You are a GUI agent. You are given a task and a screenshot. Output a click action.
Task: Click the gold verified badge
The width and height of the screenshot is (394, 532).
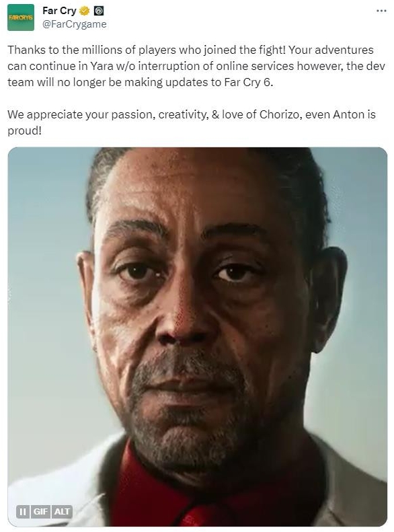pyautogui.click(x=84, y=11)
